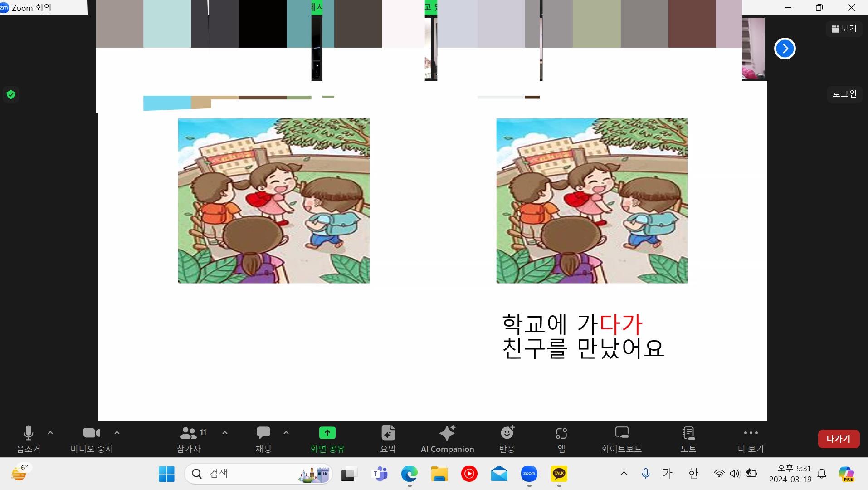Open 반응 reactions menu
Viewport: 868px width, 490px height.
click(x=507, y=439)
